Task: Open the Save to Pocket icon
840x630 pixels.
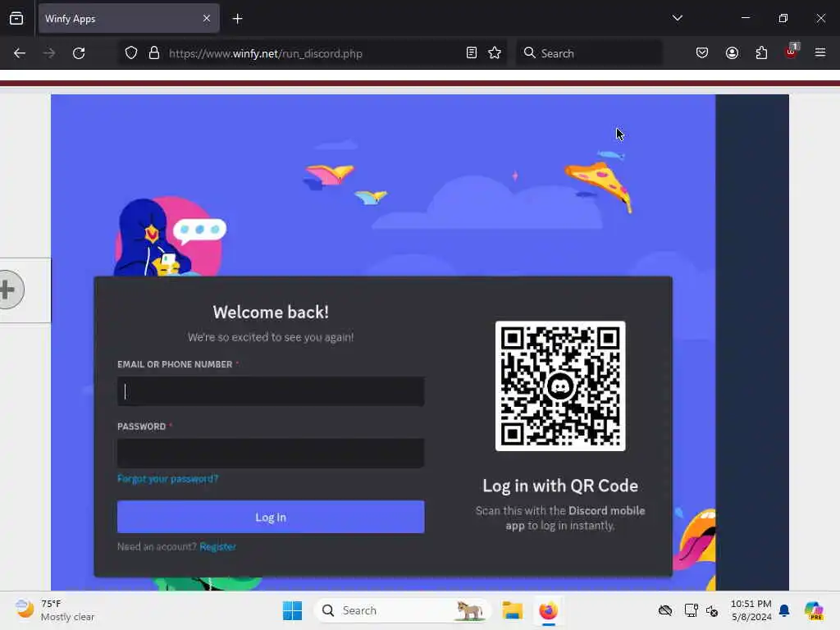Action: 702,53
